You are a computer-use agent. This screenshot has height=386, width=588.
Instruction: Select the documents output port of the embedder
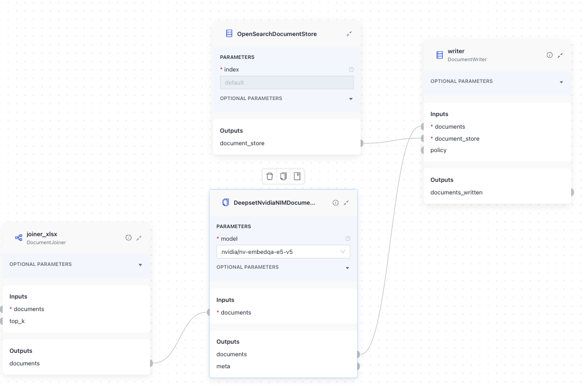[358, 354]
